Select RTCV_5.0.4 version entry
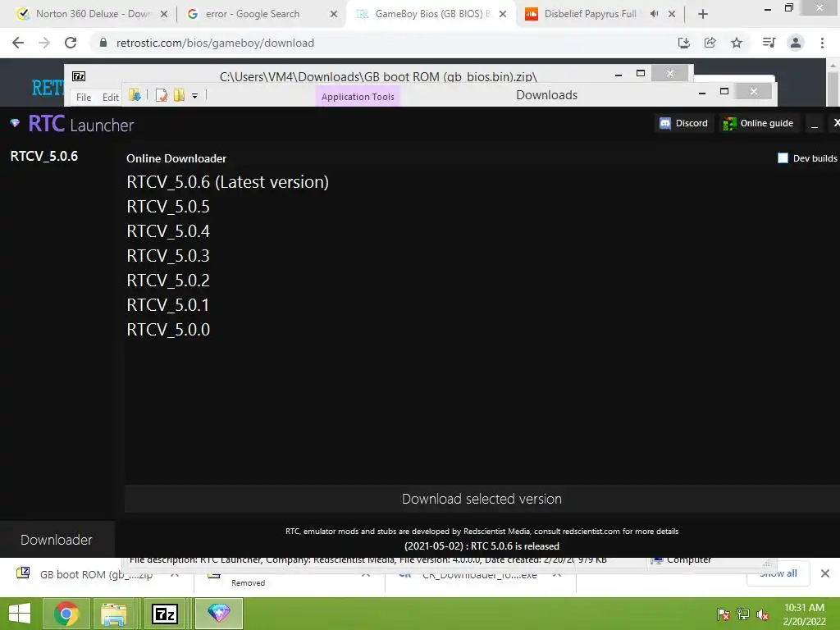Screen dimensions: 840x630 (x=168, y=231)
